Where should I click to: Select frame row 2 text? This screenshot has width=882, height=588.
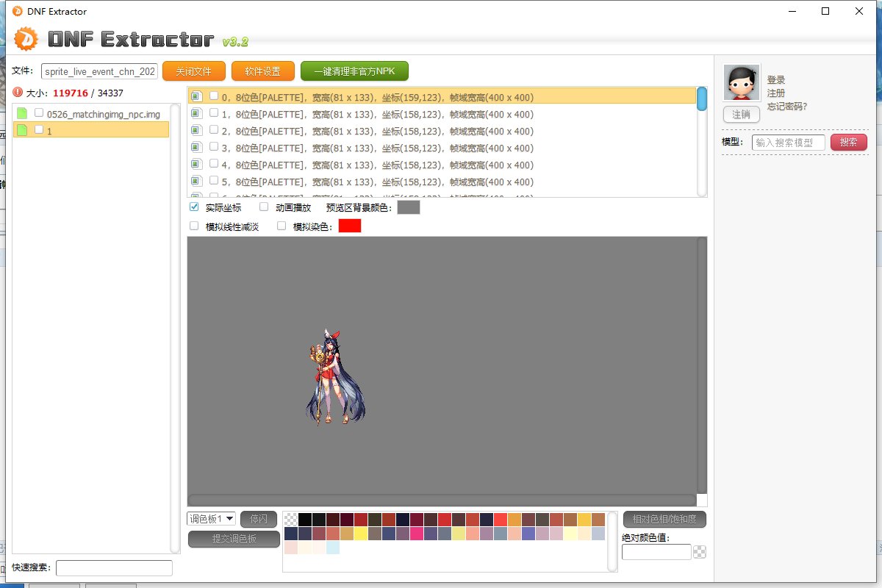(x=378, y=131)
